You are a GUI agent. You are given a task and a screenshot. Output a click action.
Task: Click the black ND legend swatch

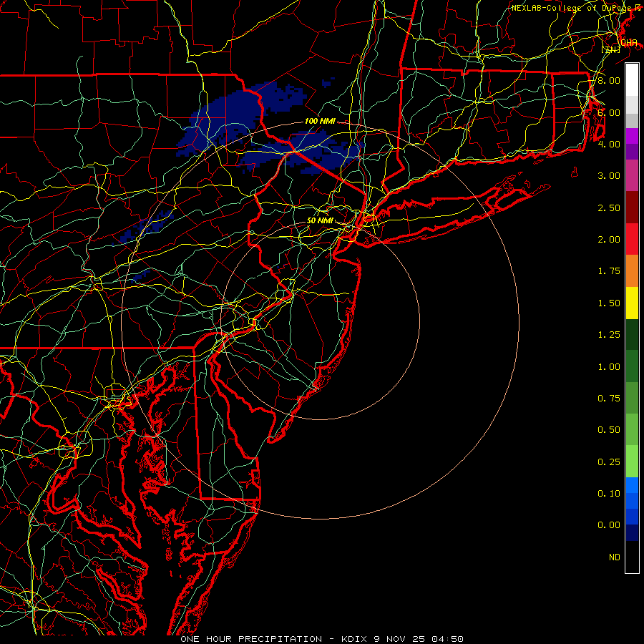pos(632,557)
